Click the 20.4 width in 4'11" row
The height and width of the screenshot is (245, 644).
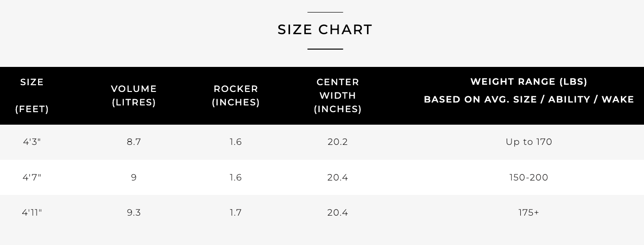[x=338, y=213]
